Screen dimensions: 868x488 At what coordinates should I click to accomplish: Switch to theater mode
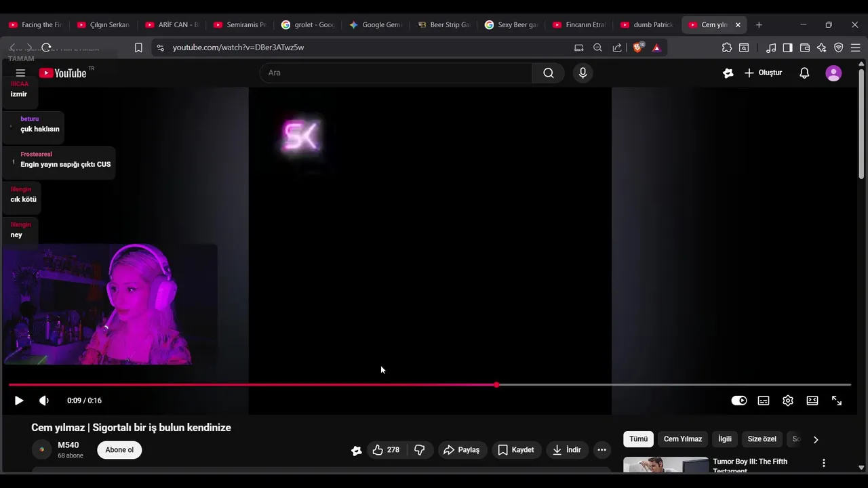pos(812,401)
